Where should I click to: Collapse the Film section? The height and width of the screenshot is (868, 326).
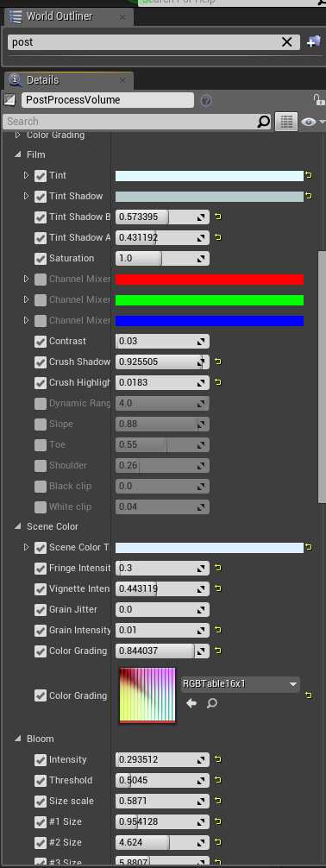point(18,155)
